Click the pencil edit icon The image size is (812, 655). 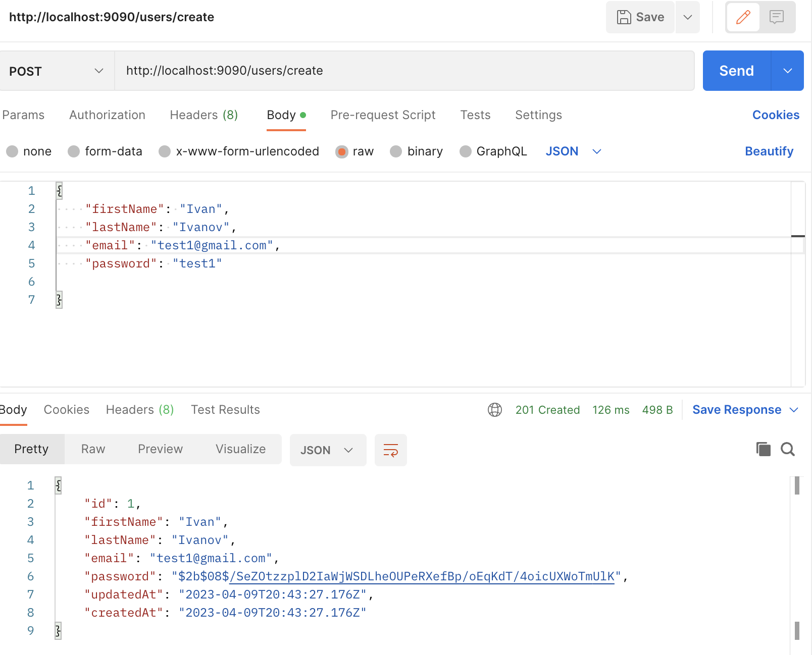click(x=743, y=17)
